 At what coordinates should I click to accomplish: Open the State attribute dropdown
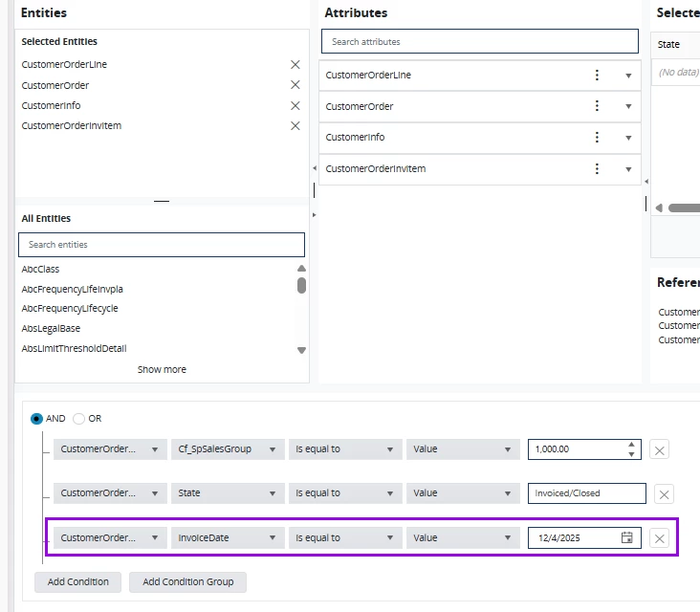[x=228, y=493]
